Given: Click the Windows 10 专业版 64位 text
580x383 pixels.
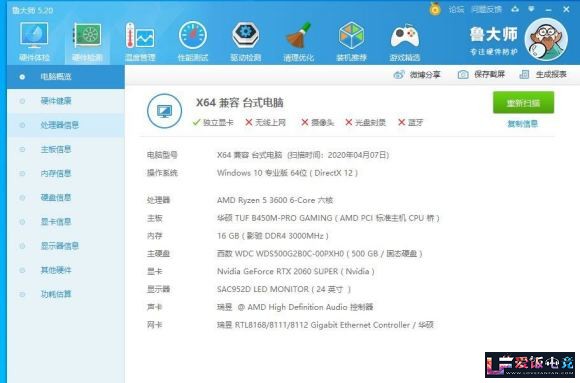Looking at the screenshot, I should click(x=287, y=173).
